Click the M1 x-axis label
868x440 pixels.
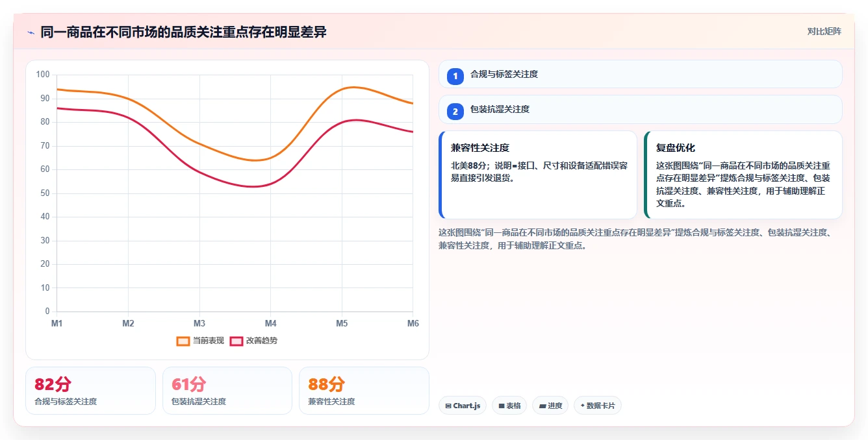57,323
